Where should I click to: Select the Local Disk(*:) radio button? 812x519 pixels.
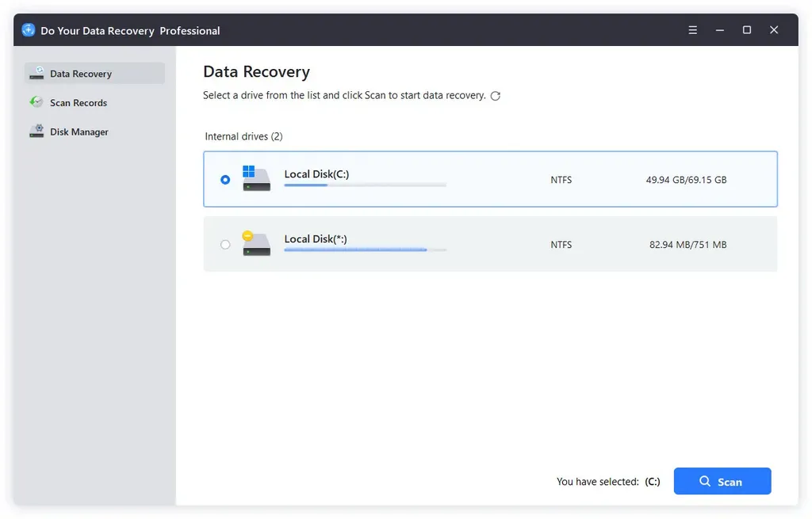(225, 244)
